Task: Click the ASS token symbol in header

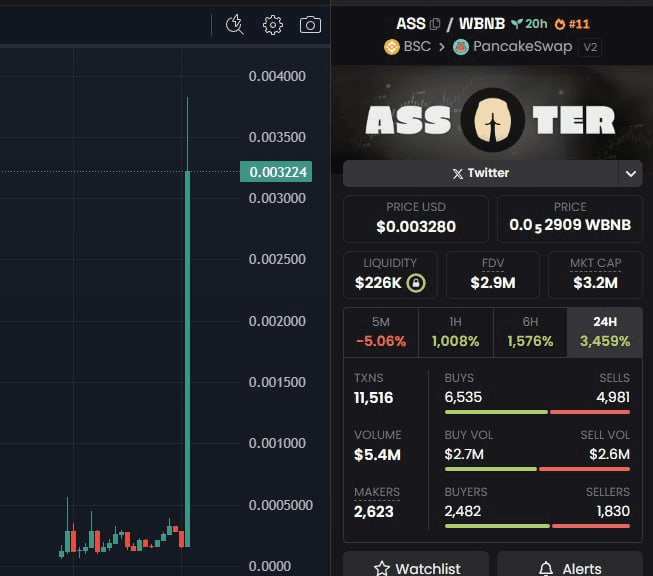Action: (411, 24)
